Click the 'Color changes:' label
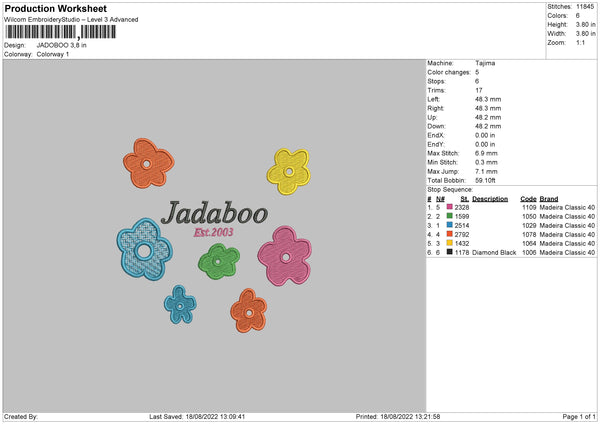The image size is (600, 424). click(449, 72)
